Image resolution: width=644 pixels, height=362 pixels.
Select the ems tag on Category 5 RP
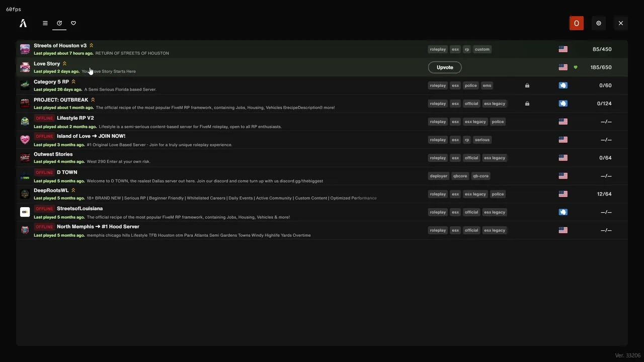[x=487, y=85]
